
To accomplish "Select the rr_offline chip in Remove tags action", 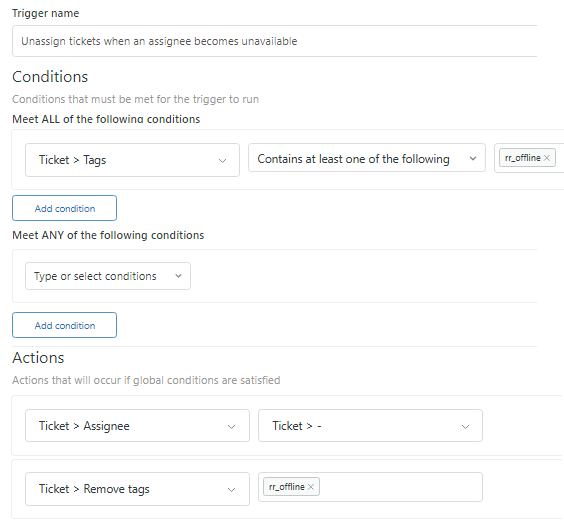I will (x=286, y=487).
